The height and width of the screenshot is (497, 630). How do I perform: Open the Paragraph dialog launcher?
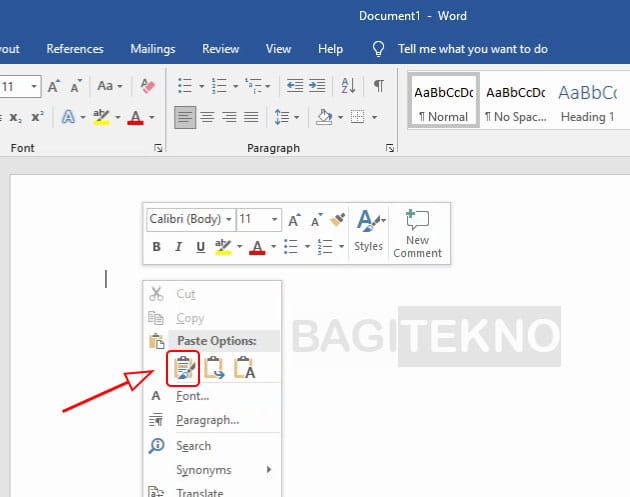coord(390,148)
